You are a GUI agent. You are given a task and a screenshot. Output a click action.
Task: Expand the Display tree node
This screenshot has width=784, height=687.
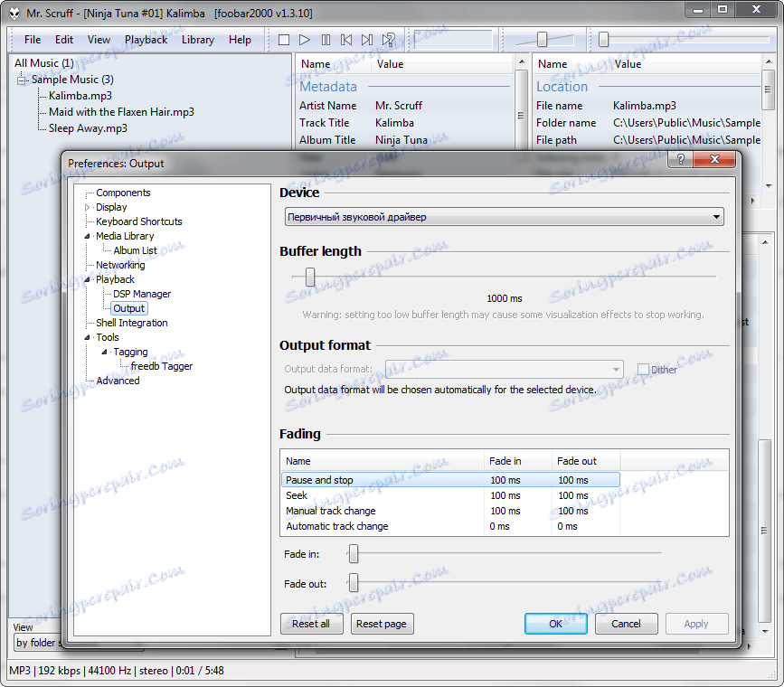coord(88,207)
